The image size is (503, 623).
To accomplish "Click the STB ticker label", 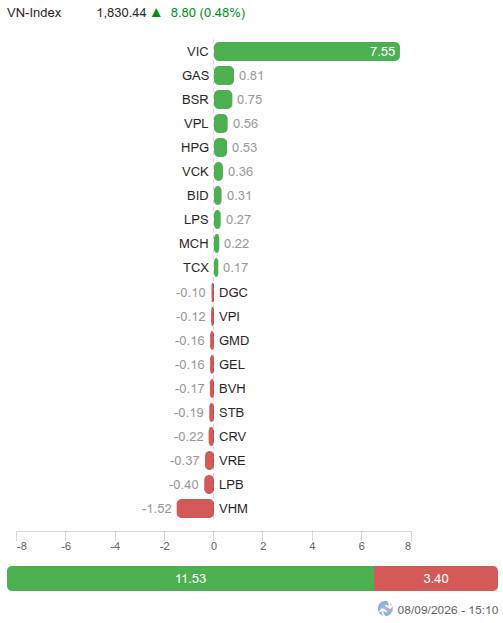I will pos(231,412).
